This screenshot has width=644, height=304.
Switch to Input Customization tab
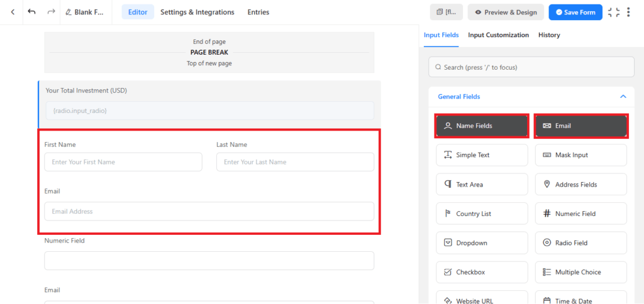point(498,35)
